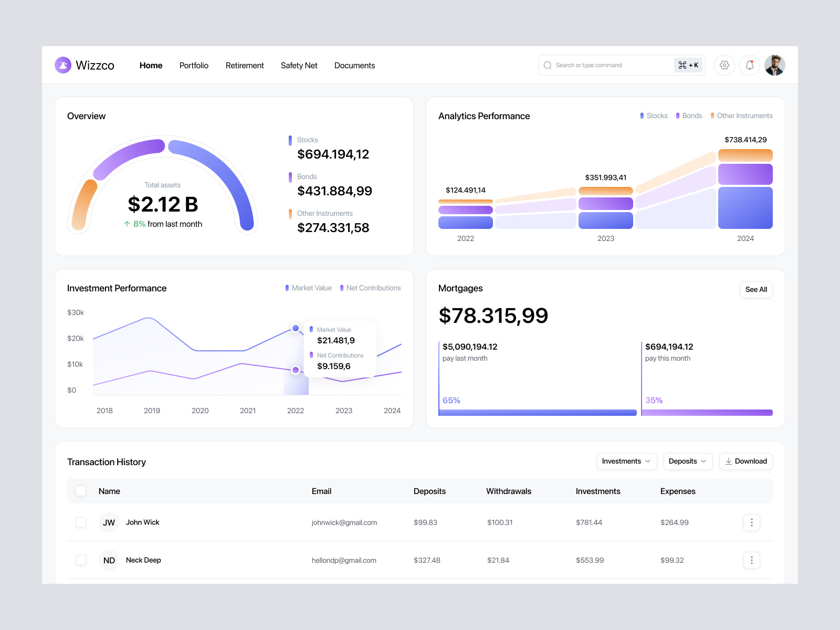Sort by the Email column header
Screen dimensions: 840x630
point(321,491)
